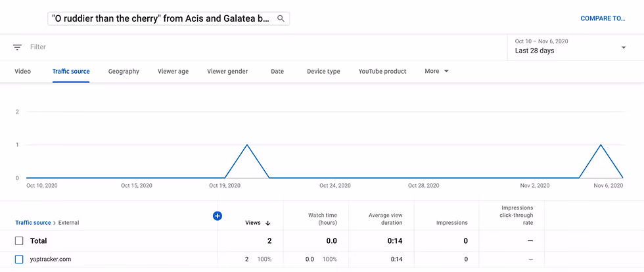Click the COMPARE TO... button
This screenshot has width=644, height=272.
tap(603, 18)
